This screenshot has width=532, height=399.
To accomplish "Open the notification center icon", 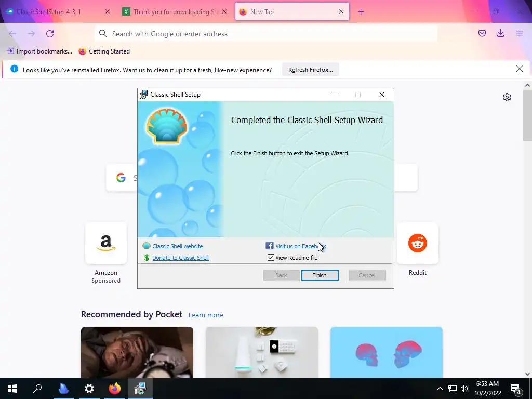I will (x=516, y=389).
